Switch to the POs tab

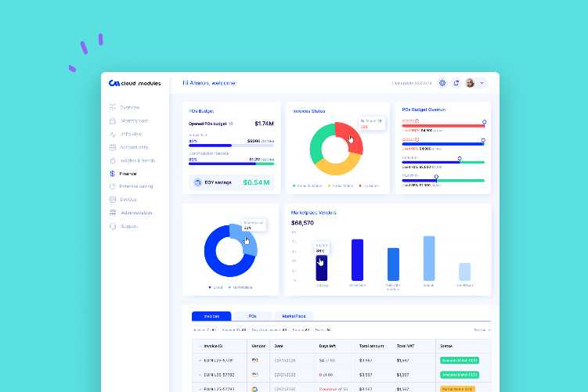point(252,316)
